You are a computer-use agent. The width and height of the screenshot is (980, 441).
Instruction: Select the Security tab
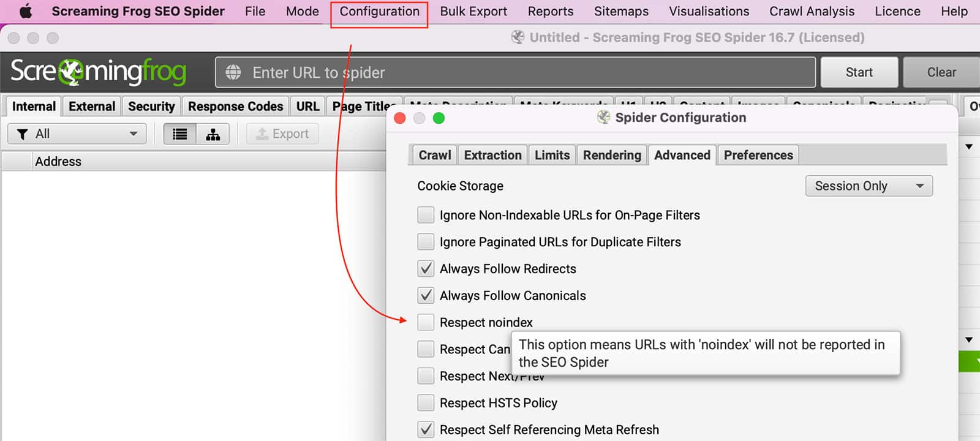click(151, 107)
